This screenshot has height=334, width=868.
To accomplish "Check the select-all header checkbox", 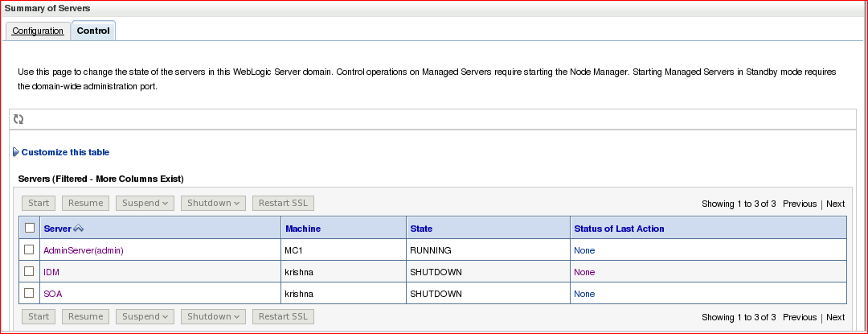I will (30, 228).
